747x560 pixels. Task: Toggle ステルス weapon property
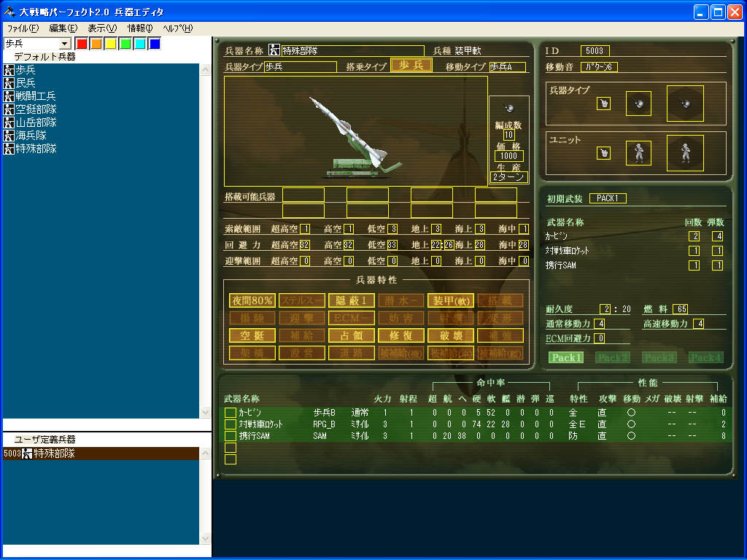(x=301, y=300)
